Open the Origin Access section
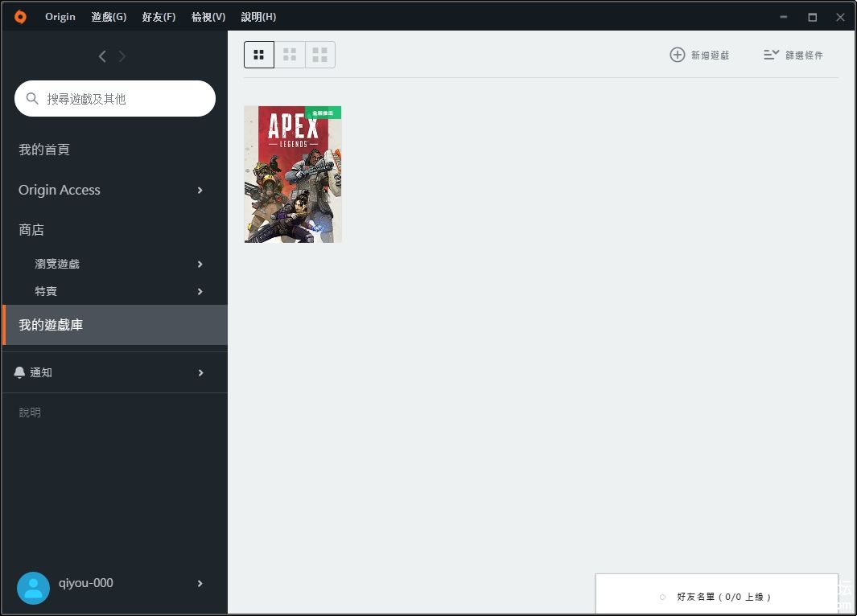 click(60, 190)
